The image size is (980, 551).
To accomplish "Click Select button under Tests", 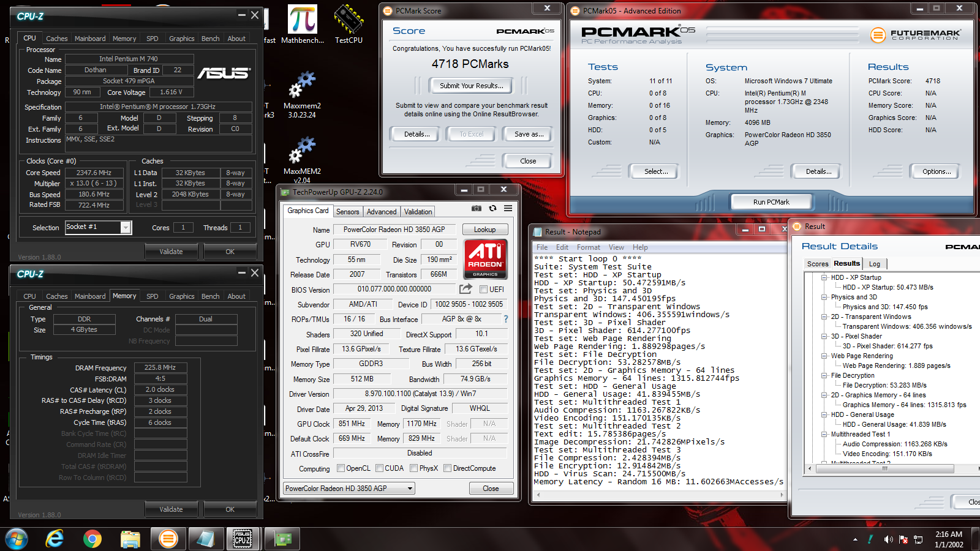I will [655, 171].
